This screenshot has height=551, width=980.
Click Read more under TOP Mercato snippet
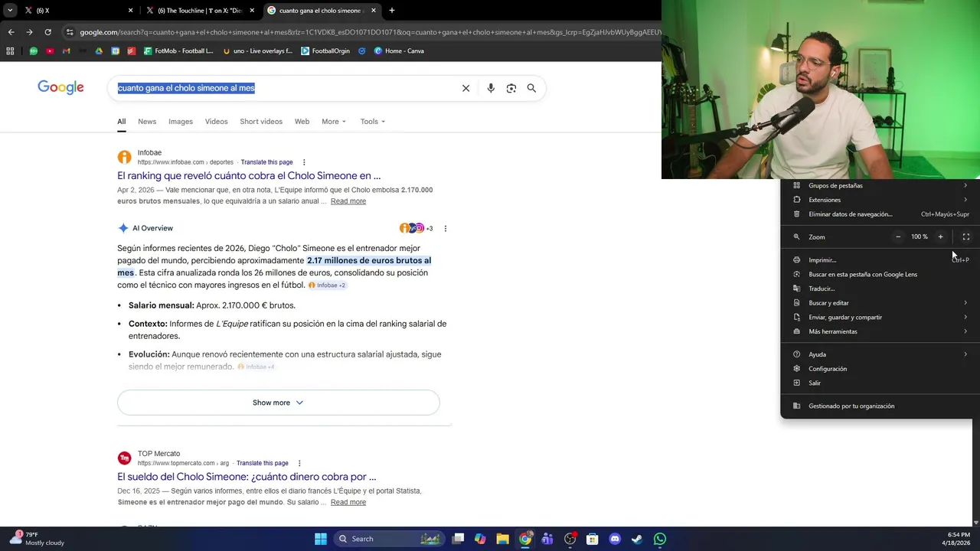[x=348, y=502]
